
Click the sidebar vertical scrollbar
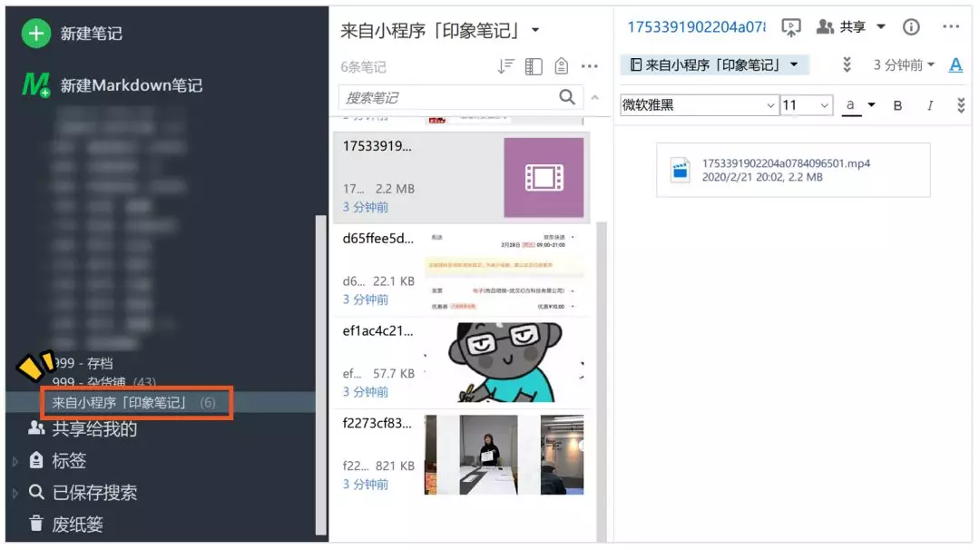coord(320,375)
